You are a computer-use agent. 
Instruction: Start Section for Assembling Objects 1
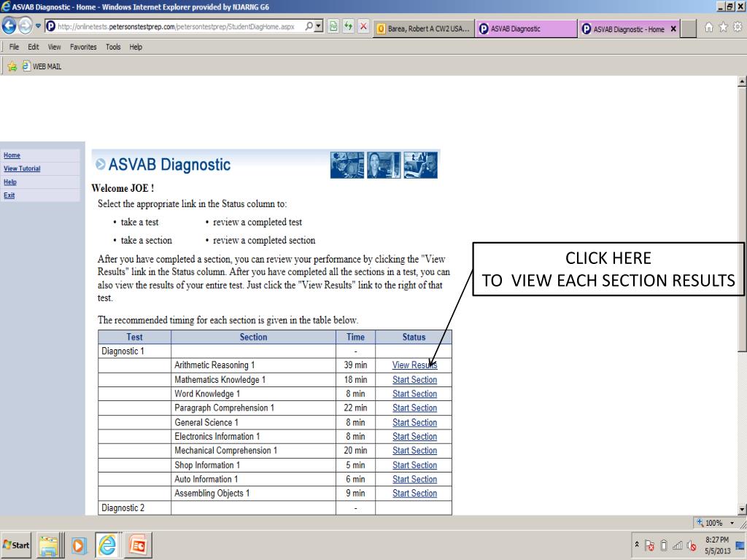pos(414,494)
